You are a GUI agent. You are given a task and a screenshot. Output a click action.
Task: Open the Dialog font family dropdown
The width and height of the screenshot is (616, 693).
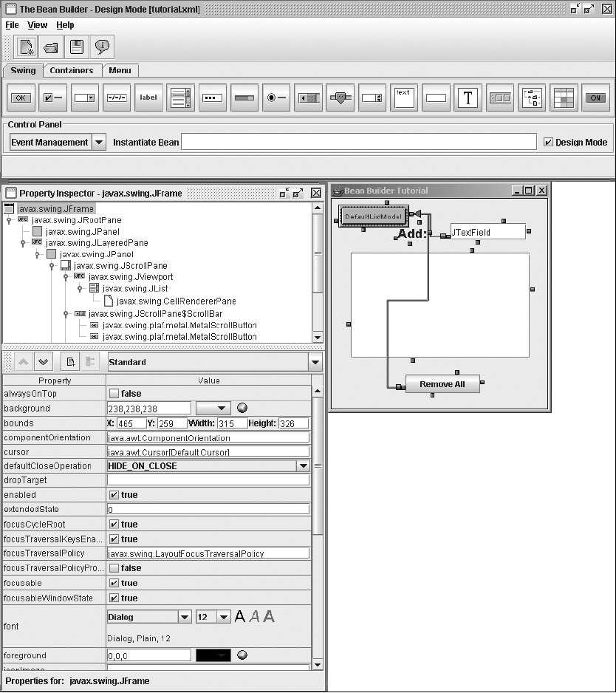click(x=185, y=617)
